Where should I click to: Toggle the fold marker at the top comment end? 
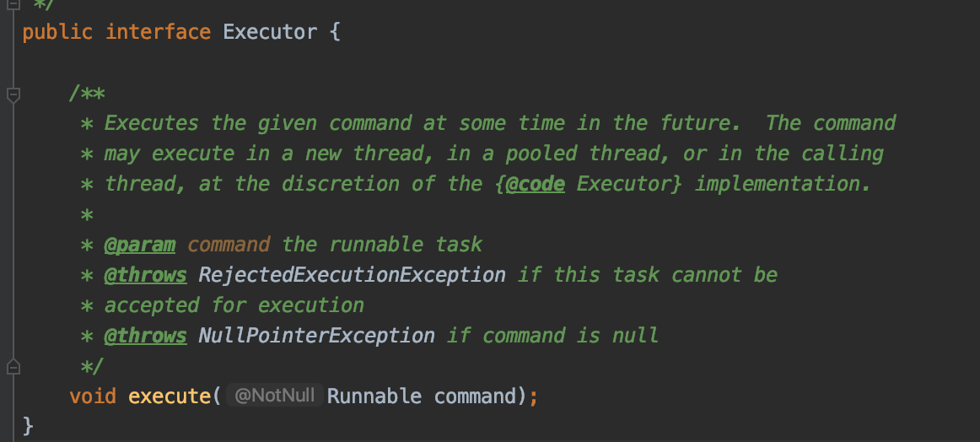[x=13, y=3]
